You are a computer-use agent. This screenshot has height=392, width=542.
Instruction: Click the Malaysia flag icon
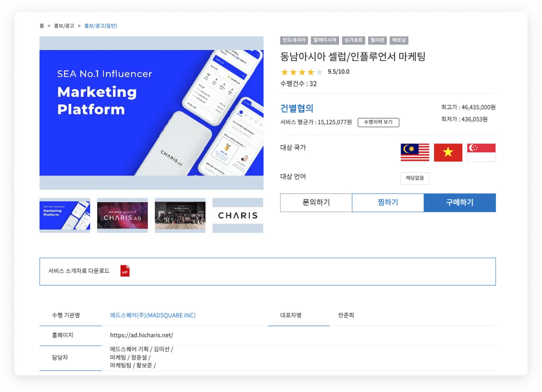pos(415,152)
